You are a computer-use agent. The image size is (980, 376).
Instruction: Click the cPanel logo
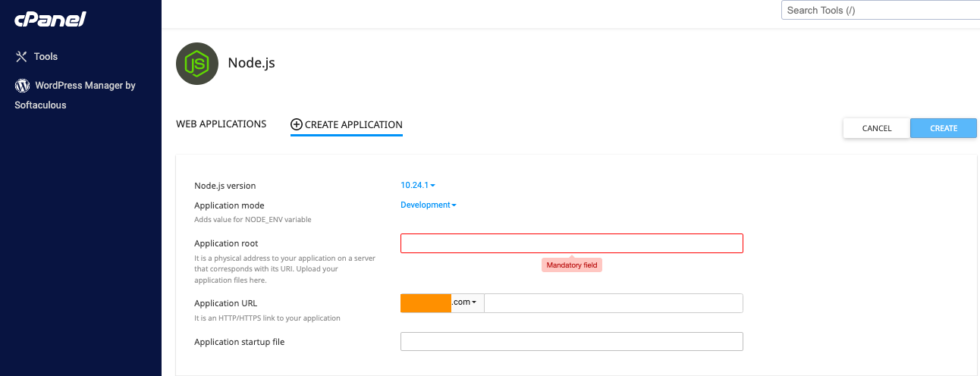tap(50, 20)
